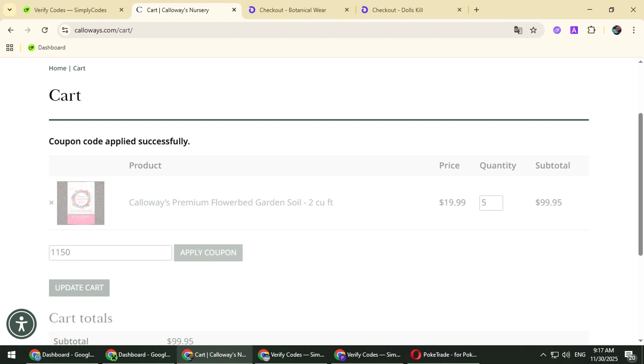
Task: Switch to Checkout - Dolls Kill tab
Action: pyautogui.click(x=398, y=10)
